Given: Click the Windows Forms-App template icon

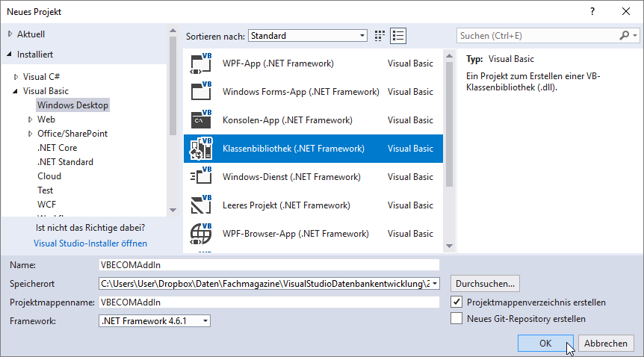Looking at the screenshot, I should click(201, 92).
